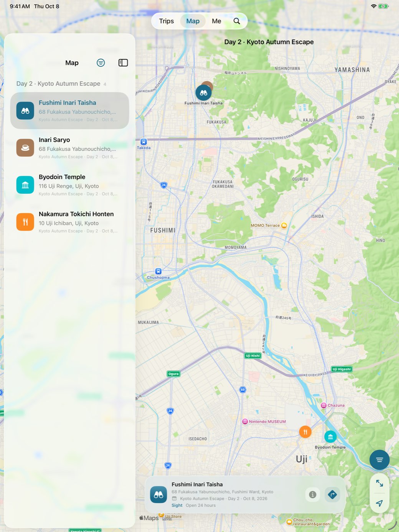Open the sidebar filter list icon

pyautogui.click(x=101, y=63)
